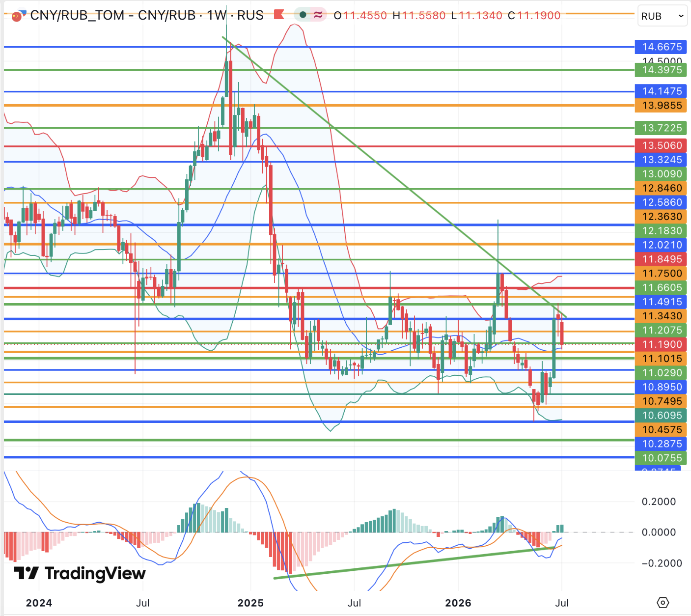Image resolution: width=691 pixels, height=616 pixels.
Task: Click the 10.6095 price label
Action: (661, 416)
